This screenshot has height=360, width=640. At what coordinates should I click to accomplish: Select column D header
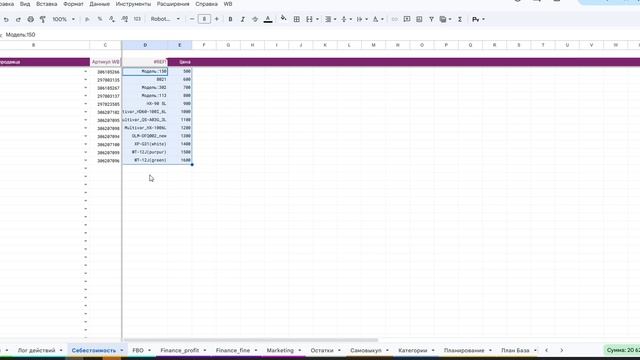(x=145, y=45)
